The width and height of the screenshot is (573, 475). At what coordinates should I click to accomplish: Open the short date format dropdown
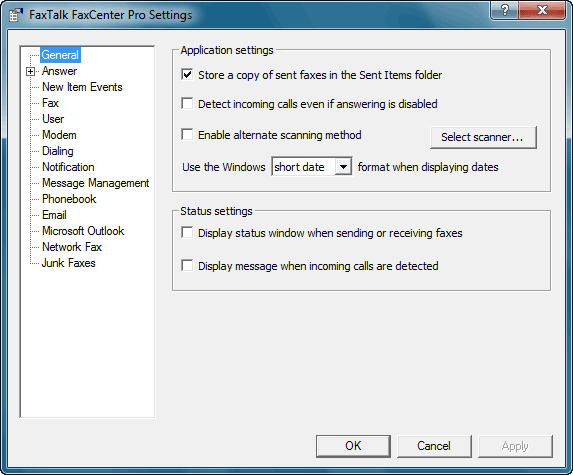point(343,167)
